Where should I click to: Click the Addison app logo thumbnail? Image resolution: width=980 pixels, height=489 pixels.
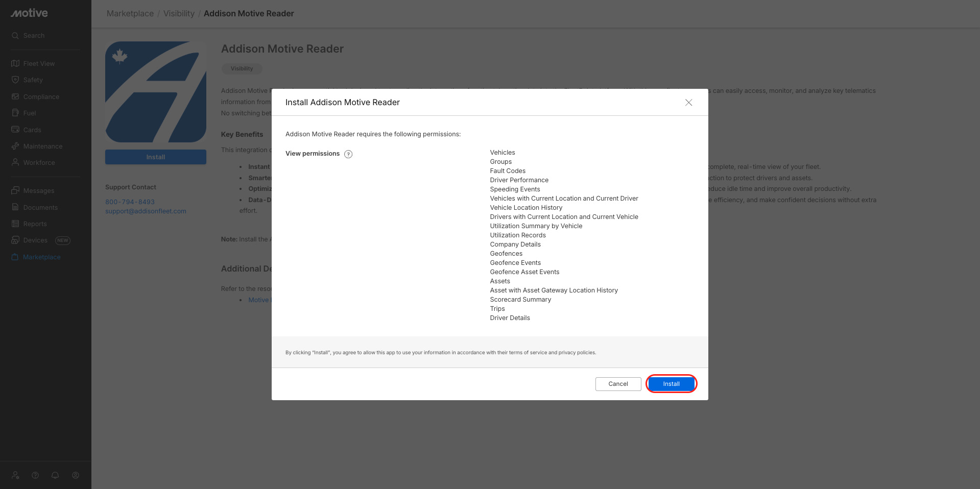click(x=156, y=92)
